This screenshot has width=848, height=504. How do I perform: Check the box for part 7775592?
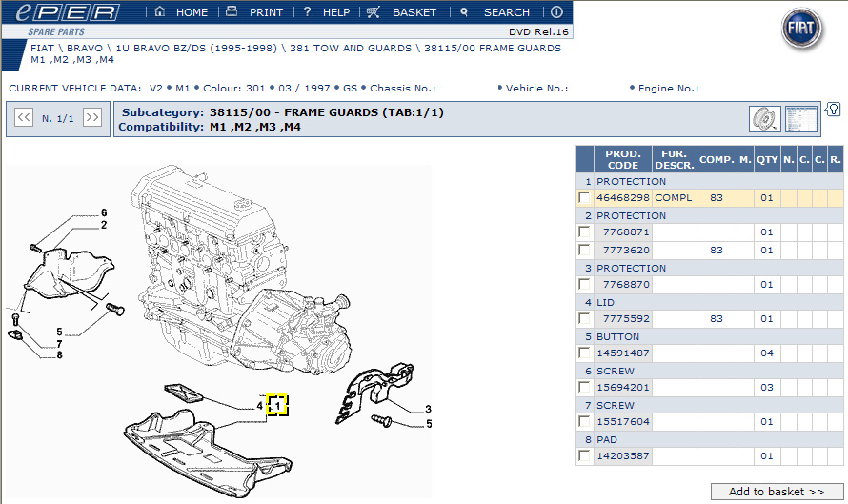[x=584, y=318]
